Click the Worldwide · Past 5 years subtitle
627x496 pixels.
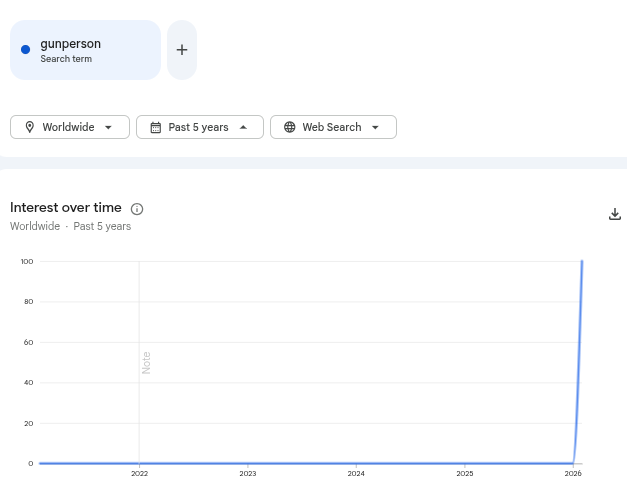(x=70, y=226)
